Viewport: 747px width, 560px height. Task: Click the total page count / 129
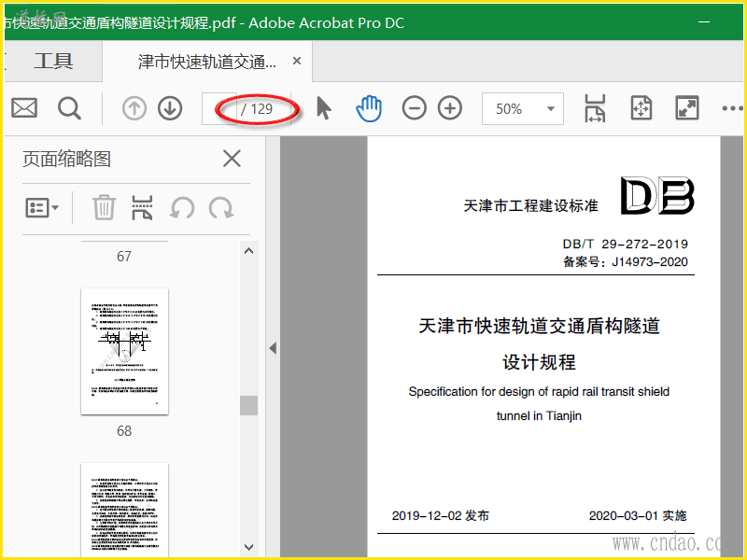pyautogui.click(x=257, y=109)
